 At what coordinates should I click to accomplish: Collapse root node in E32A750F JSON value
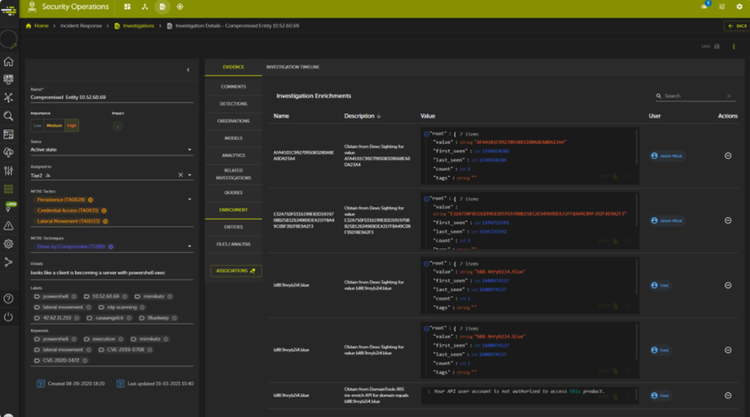coord(426,199)
